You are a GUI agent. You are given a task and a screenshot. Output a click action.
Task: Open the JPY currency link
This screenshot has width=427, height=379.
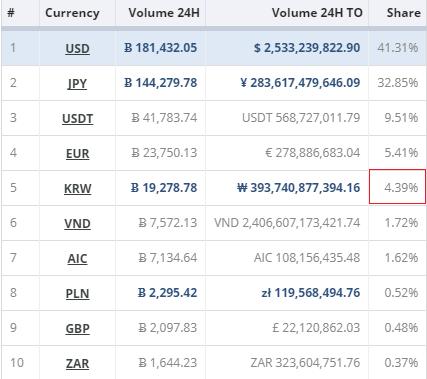(77, 83)
